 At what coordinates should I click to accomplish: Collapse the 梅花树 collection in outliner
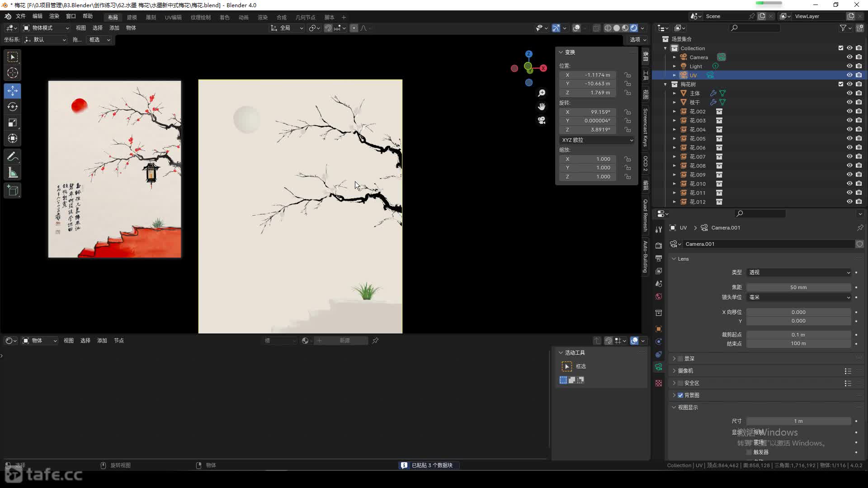click(665, 84)
